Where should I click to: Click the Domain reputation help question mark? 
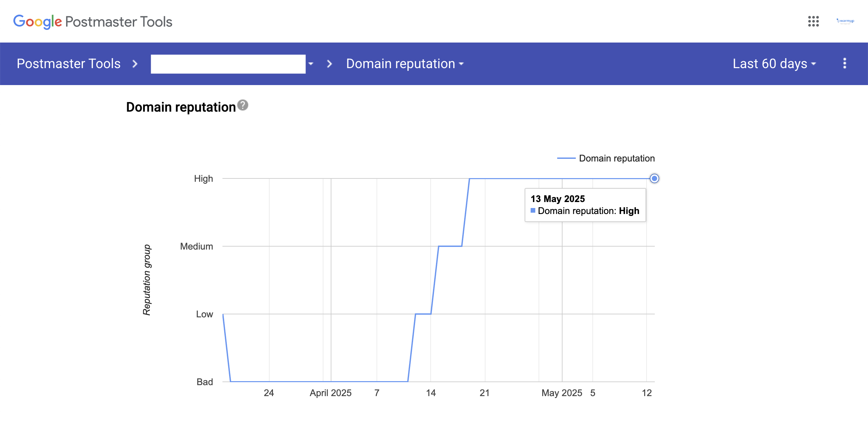click(243, 105)
